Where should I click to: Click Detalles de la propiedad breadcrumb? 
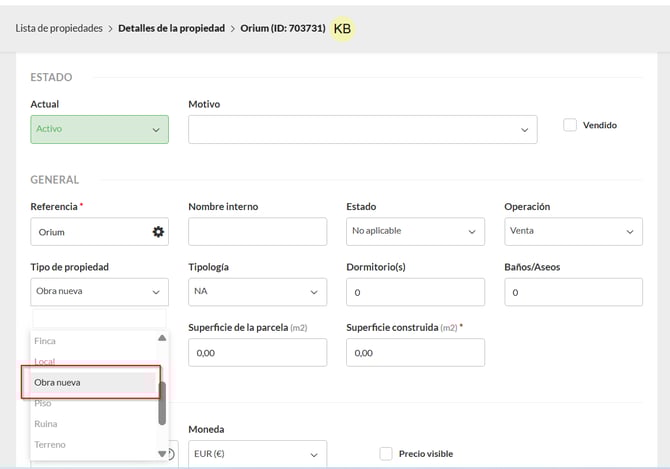point(172,28)
